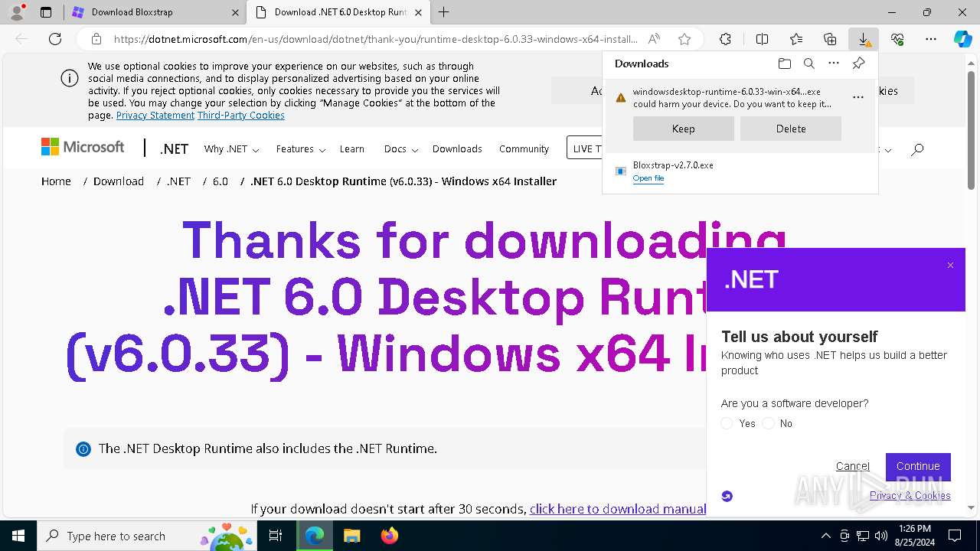This screenshot has height=551, width=980.
Task: Search downloads with magnifier icon
Action: [x=808, y=64]
